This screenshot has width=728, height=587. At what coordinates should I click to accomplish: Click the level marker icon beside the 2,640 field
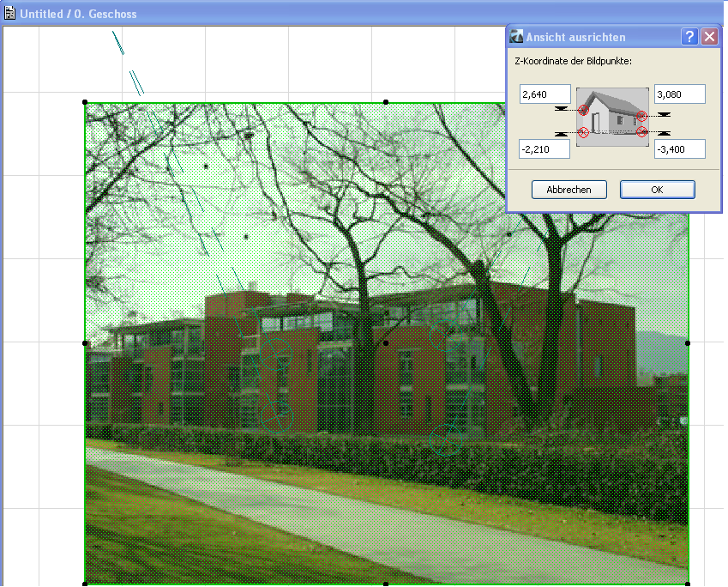[x=561, y=108]
